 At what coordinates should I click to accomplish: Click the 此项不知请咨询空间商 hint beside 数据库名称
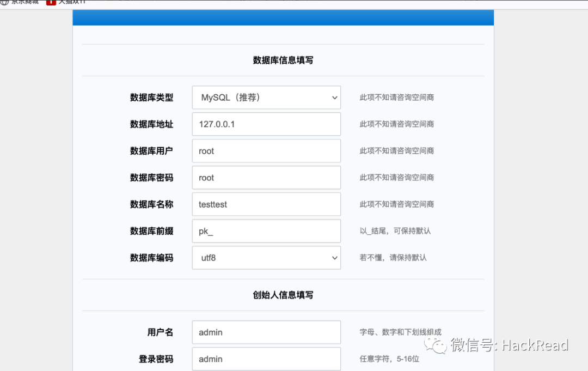tap(397, 204)
